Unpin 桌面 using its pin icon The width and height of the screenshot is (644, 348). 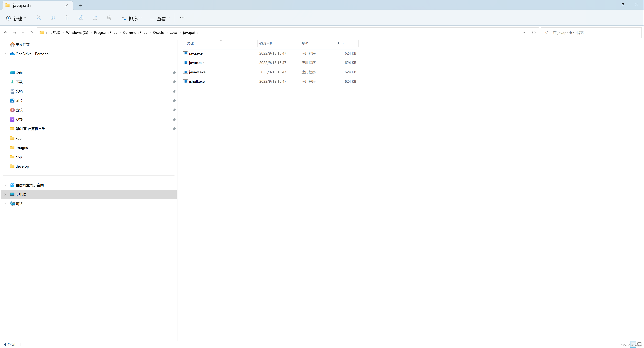(x=174, y=73)
